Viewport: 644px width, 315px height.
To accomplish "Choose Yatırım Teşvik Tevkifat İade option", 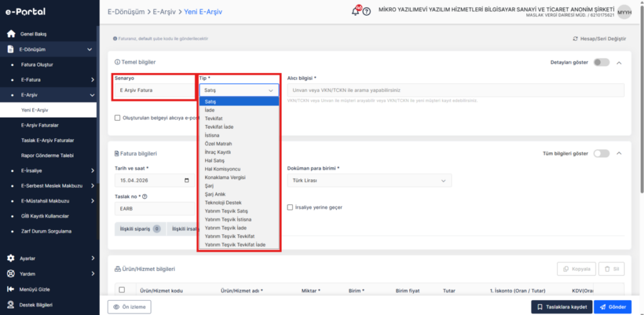I will click(x=239, y=245).
